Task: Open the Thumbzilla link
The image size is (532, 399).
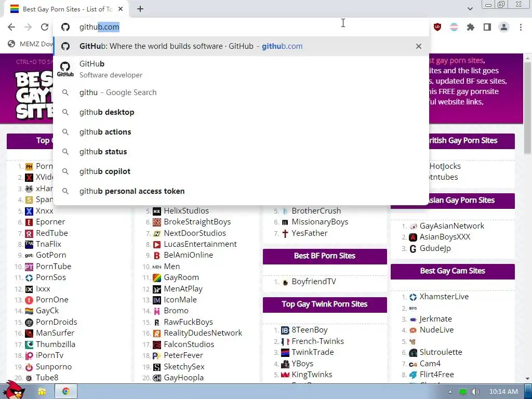Action: pos(56,344)
